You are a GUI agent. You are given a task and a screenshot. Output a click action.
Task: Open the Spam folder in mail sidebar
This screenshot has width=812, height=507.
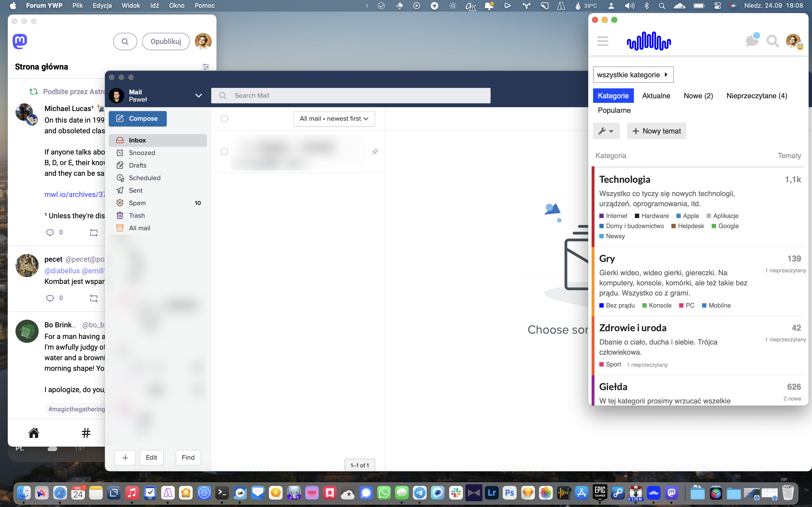(x=137, y=203)
